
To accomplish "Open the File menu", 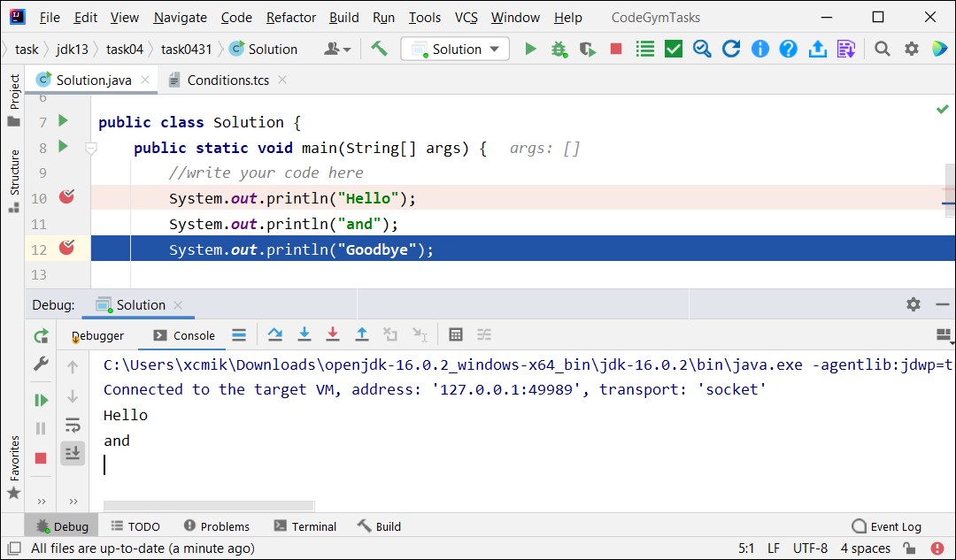I will pyautogui.click(x=50, y=18).
